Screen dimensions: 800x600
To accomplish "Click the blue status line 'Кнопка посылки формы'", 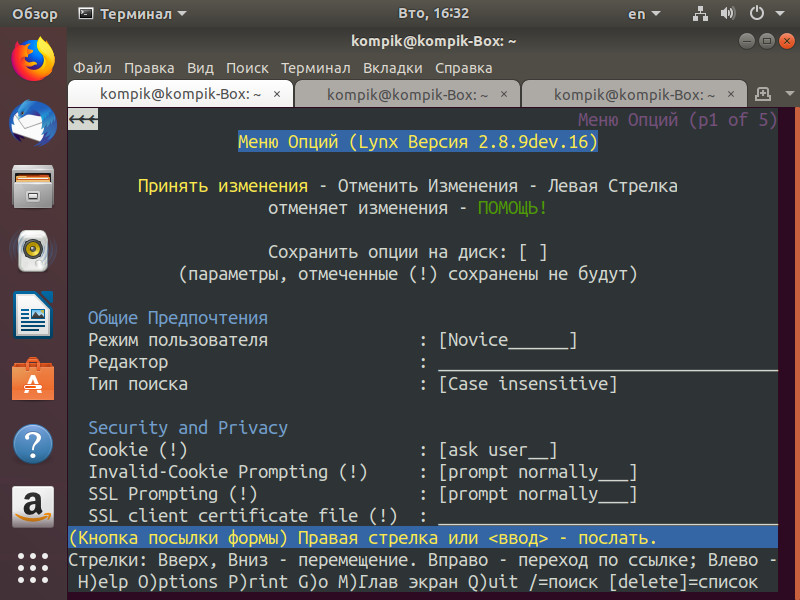I will [423, 538].
